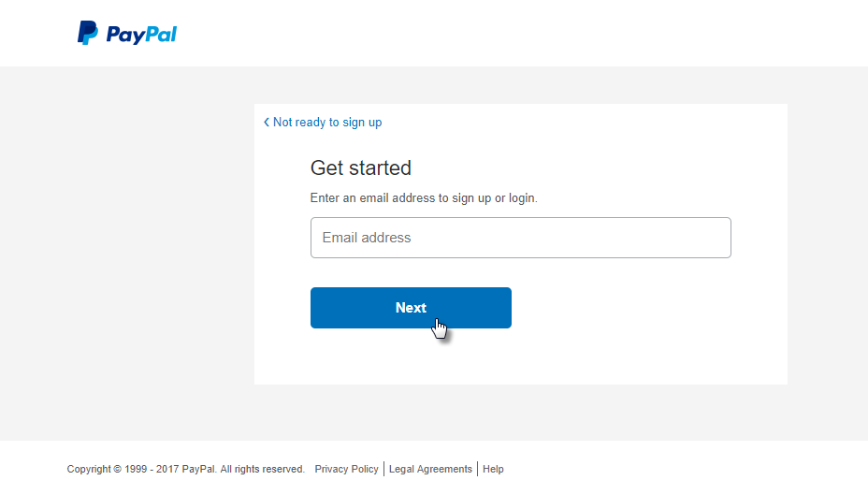Viewport: 868px width, 495px height.
Task: Click the white "Next" label text
Action: (x=411, y=308)
